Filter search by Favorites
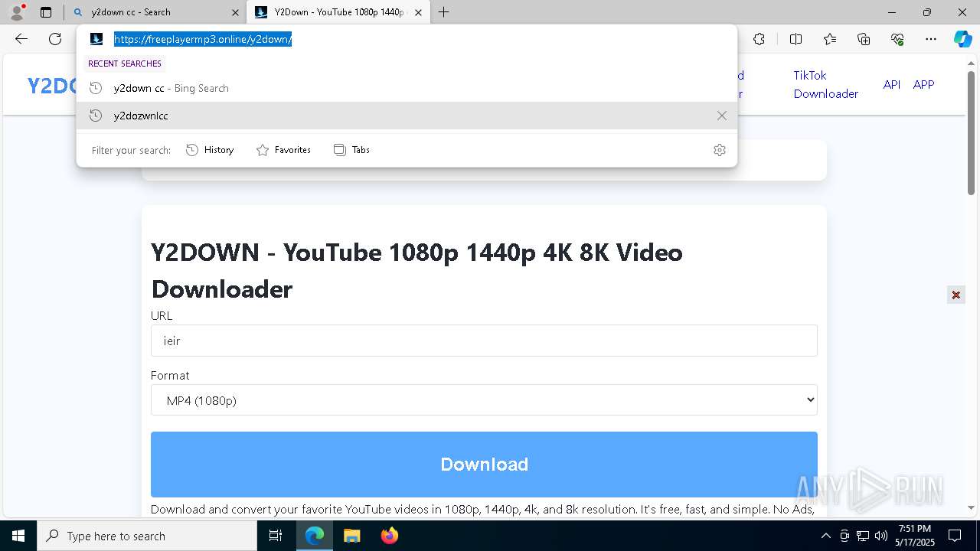The height and width of the screenshot is (551, 980). click(283, 150)
